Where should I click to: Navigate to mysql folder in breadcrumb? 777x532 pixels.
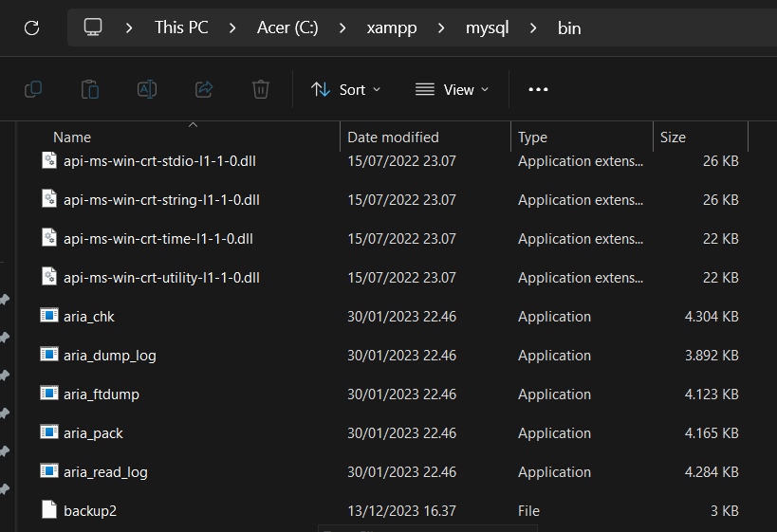point(487,28)
